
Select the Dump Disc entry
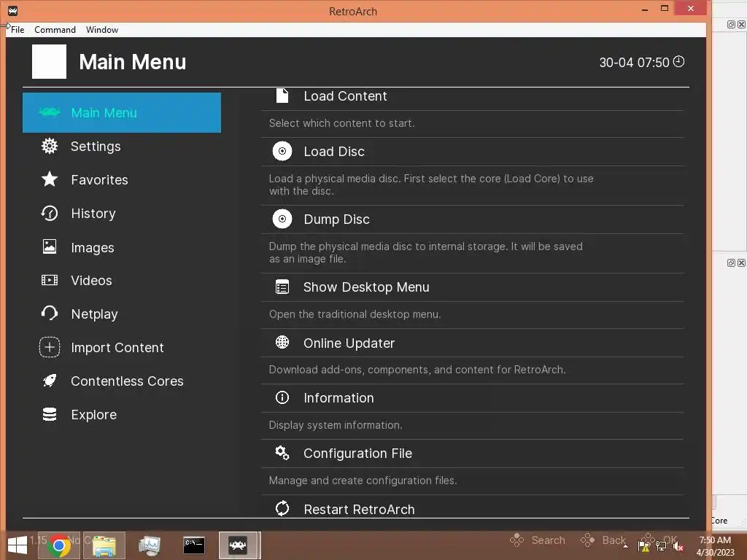[472, 219]
